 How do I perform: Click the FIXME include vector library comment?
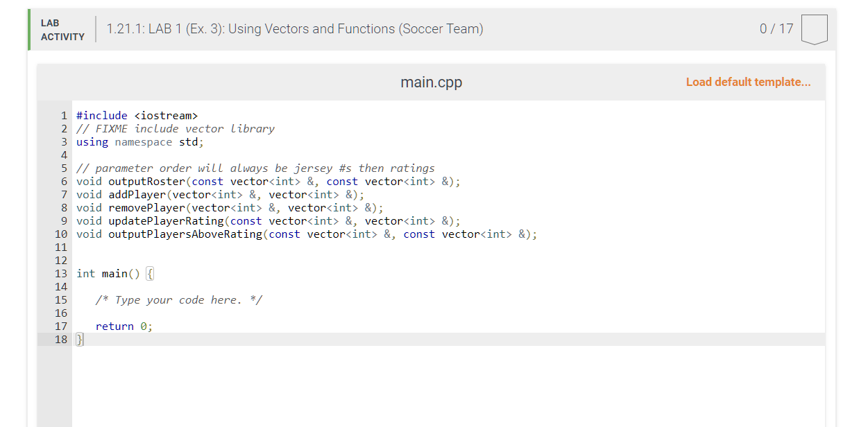pyautogui.click(x=176, y=128)
